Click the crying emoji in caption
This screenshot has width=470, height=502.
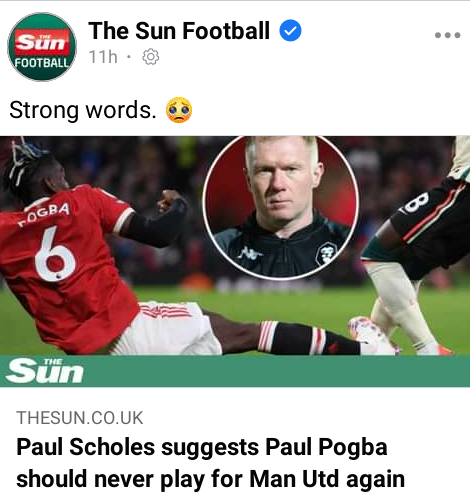tap(179, 110)
